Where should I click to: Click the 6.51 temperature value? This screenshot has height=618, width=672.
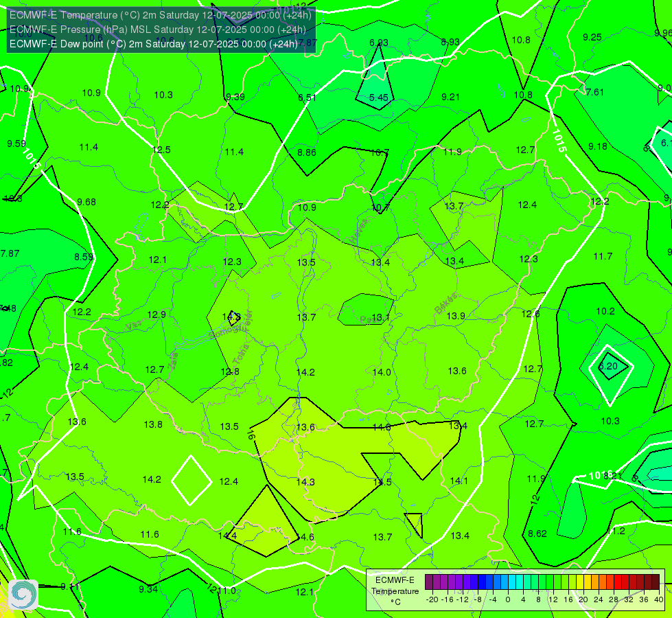308,98
